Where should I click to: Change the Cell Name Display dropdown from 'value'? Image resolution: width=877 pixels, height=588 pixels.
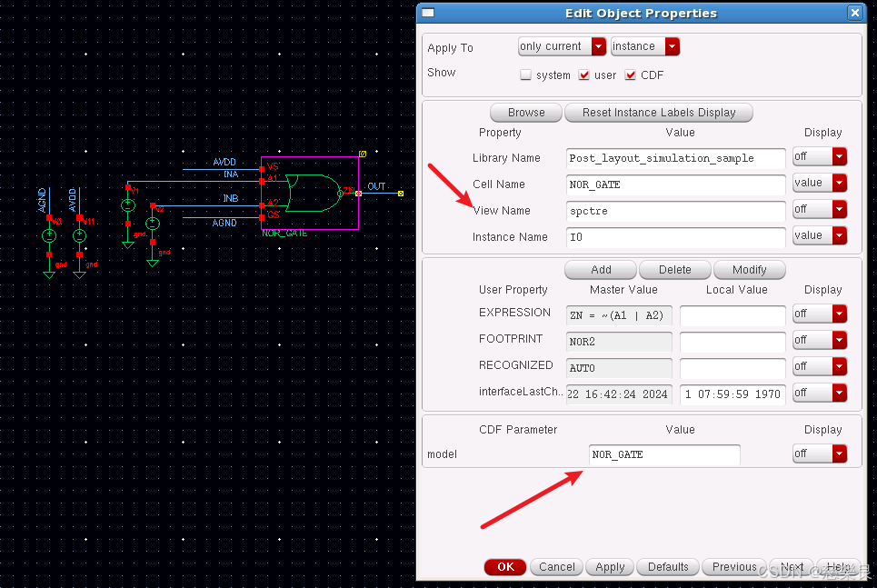819,183
